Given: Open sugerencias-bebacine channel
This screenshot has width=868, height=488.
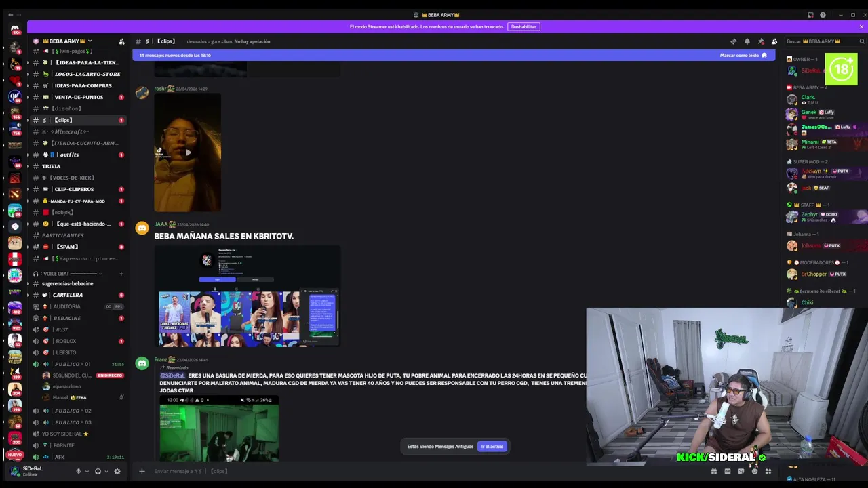Looking at the screenshot, I should (77, 283).
